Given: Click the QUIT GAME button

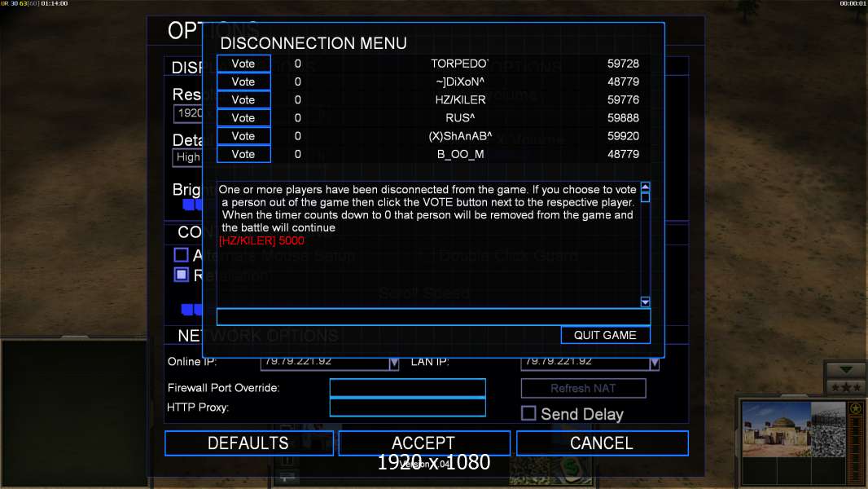Looking at the screenshot, I should (x=605, y=335).
